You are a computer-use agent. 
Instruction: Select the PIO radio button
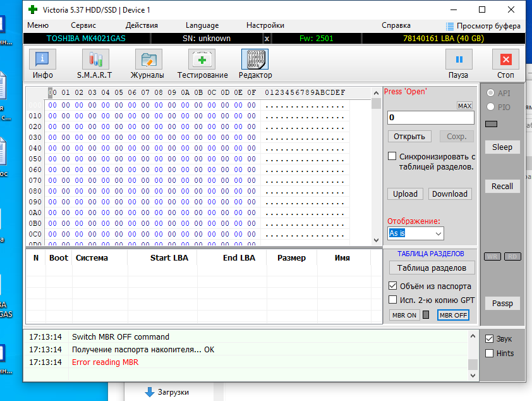[x=490, y=107]
